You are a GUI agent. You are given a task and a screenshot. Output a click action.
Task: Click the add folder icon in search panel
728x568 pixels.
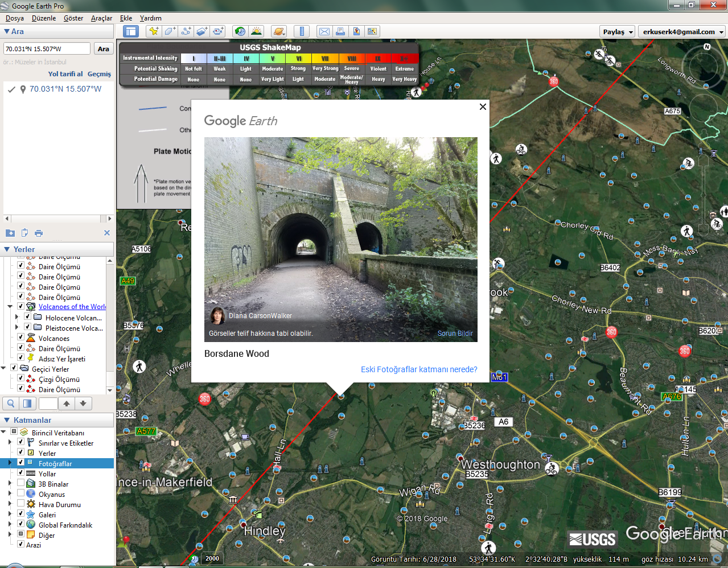click(10, 233)
